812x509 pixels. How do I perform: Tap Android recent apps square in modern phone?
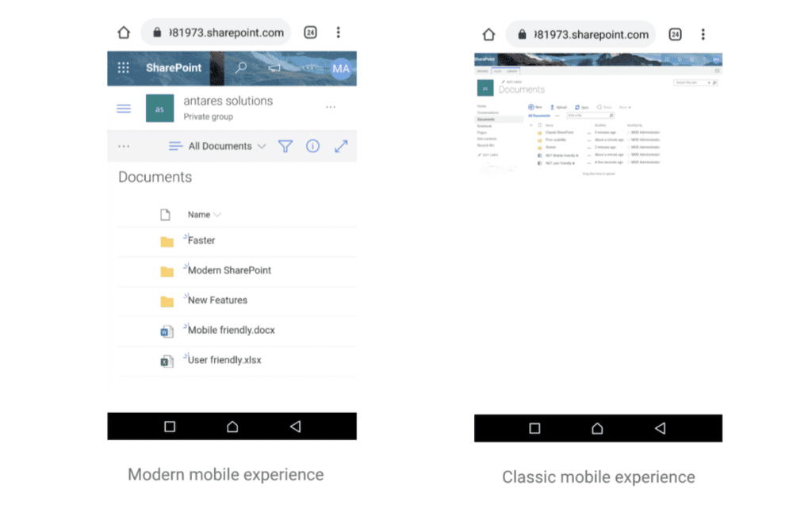170,427
